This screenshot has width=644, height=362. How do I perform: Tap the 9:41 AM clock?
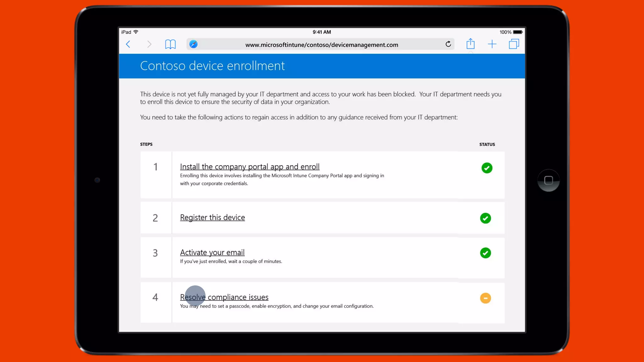[322, 32]
